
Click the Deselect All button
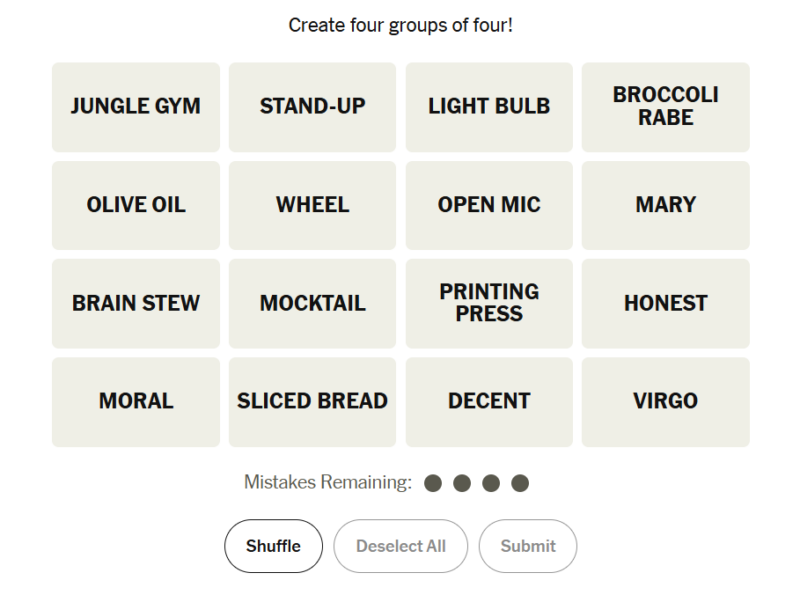point(400,546)
